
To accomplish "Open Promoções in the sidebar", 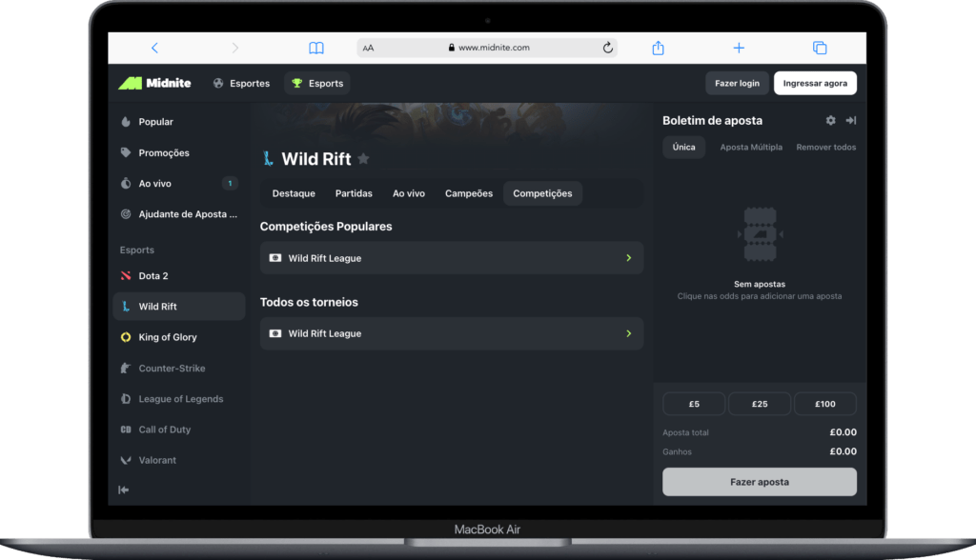I will pyautogui.click(x=179, y=152).
